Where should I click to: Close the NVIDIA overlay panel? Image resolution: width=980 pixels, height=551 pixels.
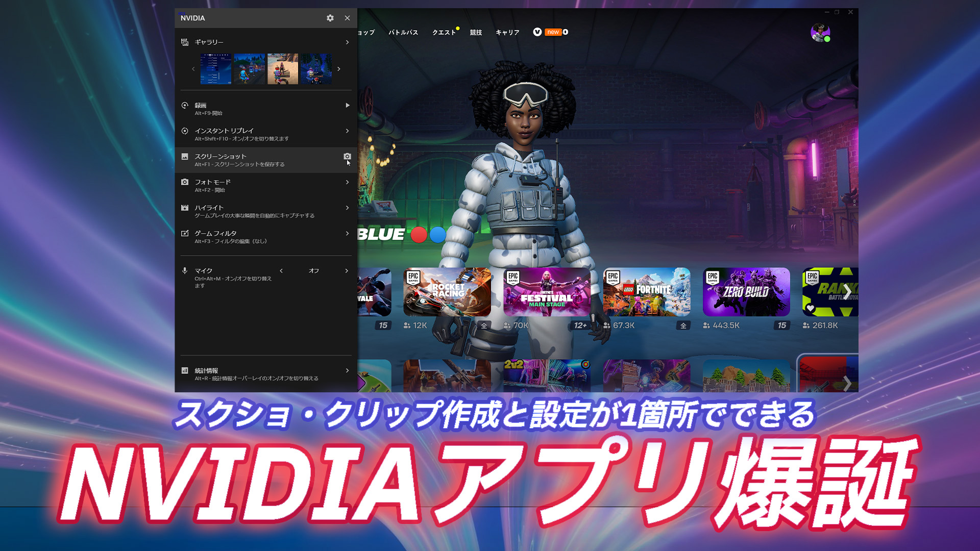pyautogui.click(x=347, y=18)
